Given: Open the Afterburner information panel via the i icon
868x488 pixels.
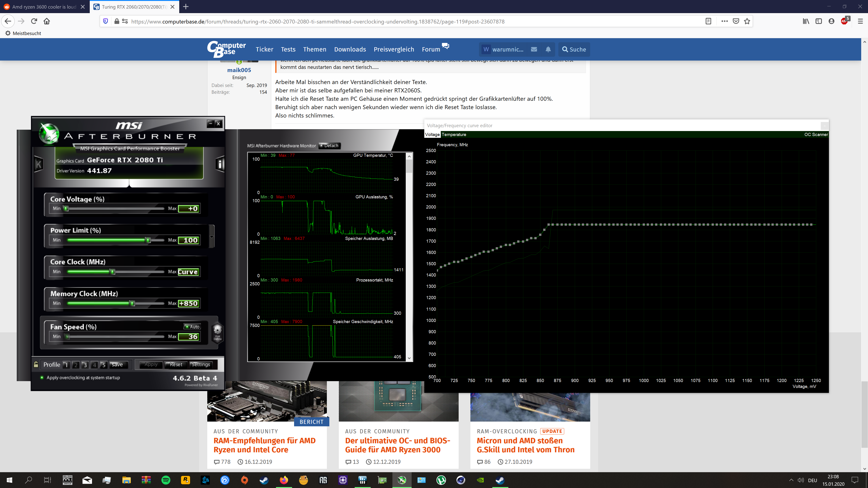Looking at the screenshot, I should pyautogui.click(x=220, y=164).
